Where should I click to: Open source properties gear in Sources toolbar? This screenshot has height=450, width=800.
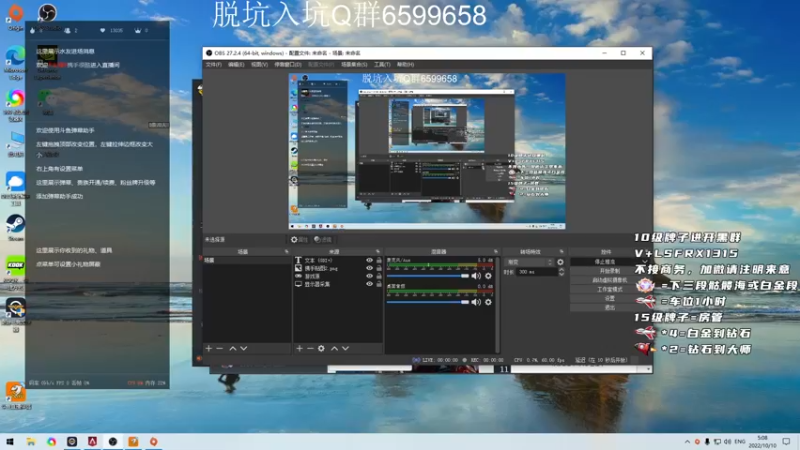point(321,348)
